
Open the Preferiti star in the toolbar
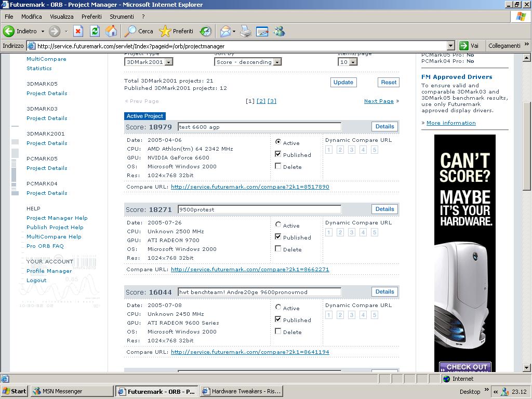coord(176,31)
